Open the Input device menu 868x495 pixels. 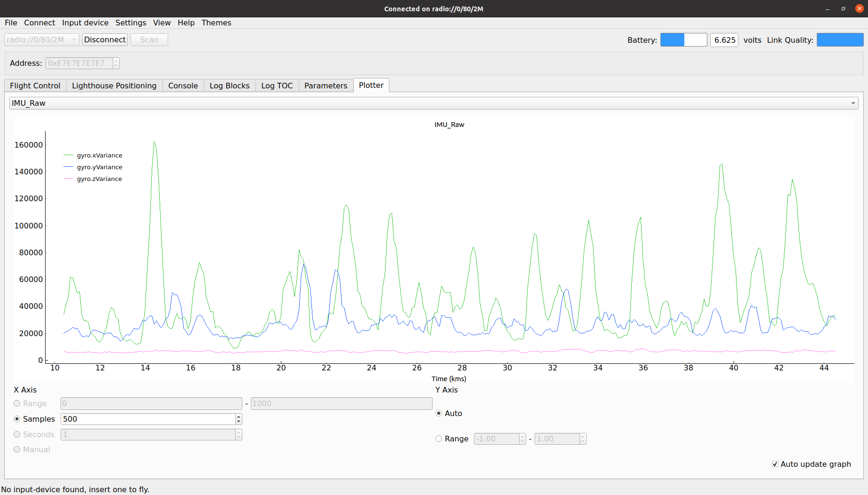(x=85, y=23)
